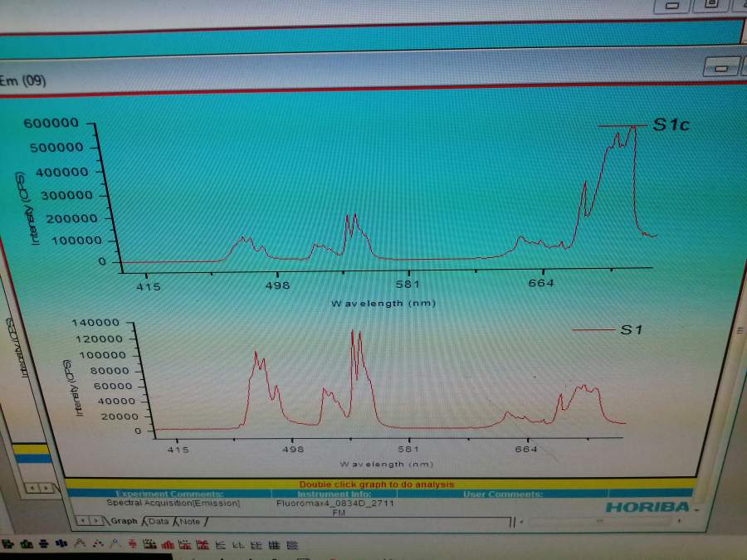Click the blue graph icon in bottom toolbar

click(60, 544)
